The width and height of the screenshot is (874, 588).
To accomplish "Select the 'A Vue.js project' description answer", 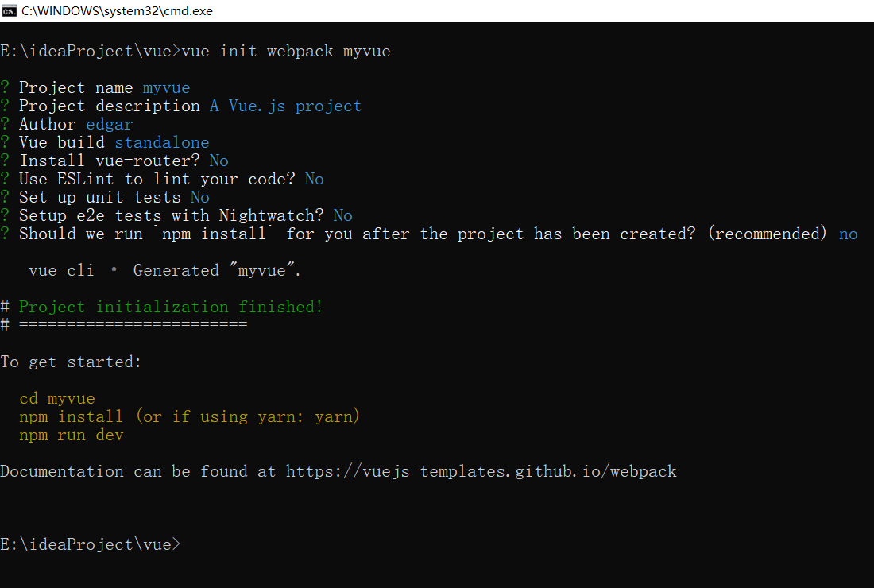I will coord(285,106).
